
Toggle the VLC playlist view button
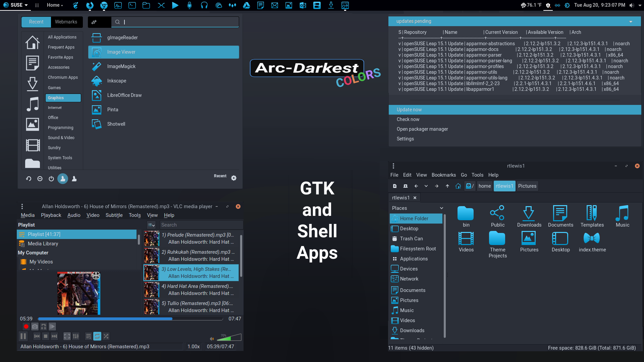tap(89, 336)
